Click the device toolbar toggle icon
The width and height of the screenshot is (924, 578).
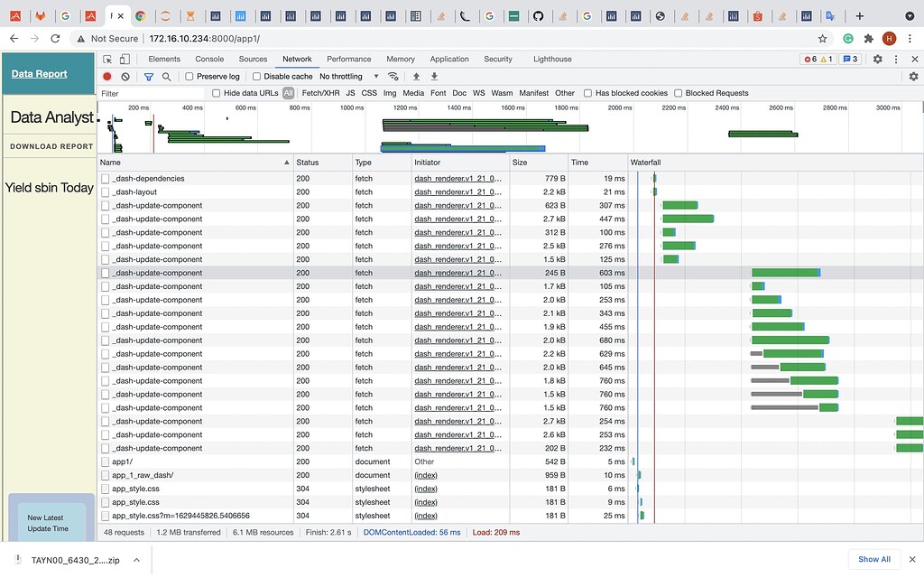click(123, 59)
